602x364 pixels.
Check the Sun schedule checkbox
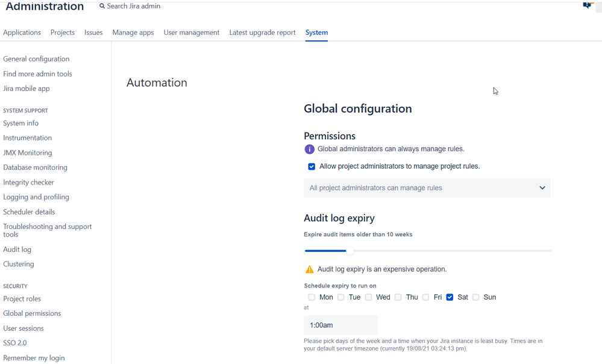(476, 297)
